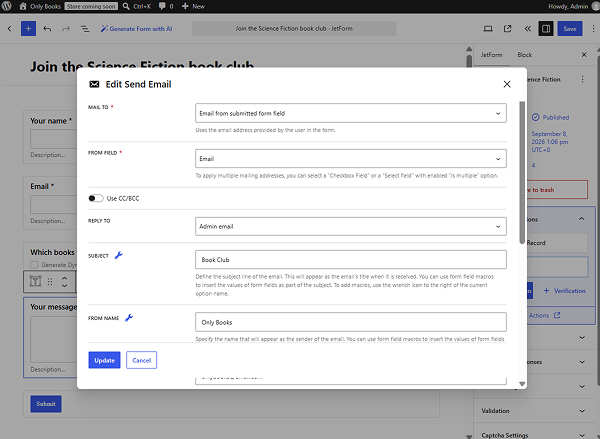The height and width of the screenshot is (439, 600).
Task: Click the publish date September 8 link
Action: pyautogui.click(x=550, y=142)
